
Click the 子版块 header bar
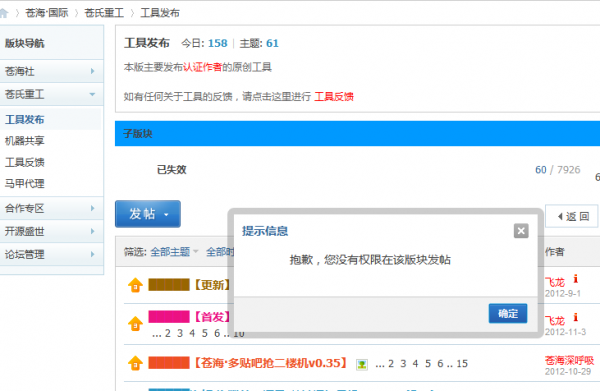(357, 134)
